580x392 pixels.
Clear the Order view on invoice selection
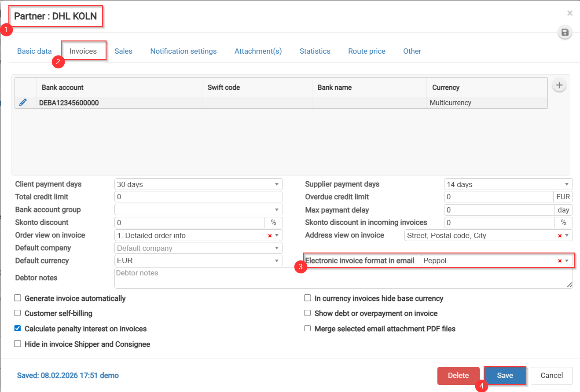tap(270, 236)
